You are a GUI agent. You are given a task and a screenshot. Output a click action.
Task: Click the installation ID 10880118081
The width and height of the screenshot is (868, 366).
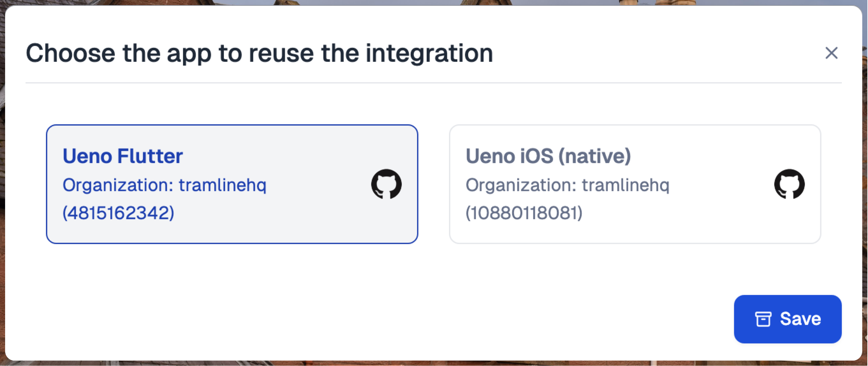524,213
